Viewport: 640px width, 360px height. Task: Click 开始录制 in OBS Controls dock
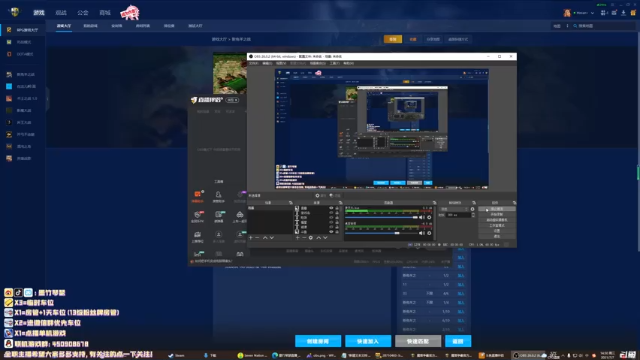point(497,214)
